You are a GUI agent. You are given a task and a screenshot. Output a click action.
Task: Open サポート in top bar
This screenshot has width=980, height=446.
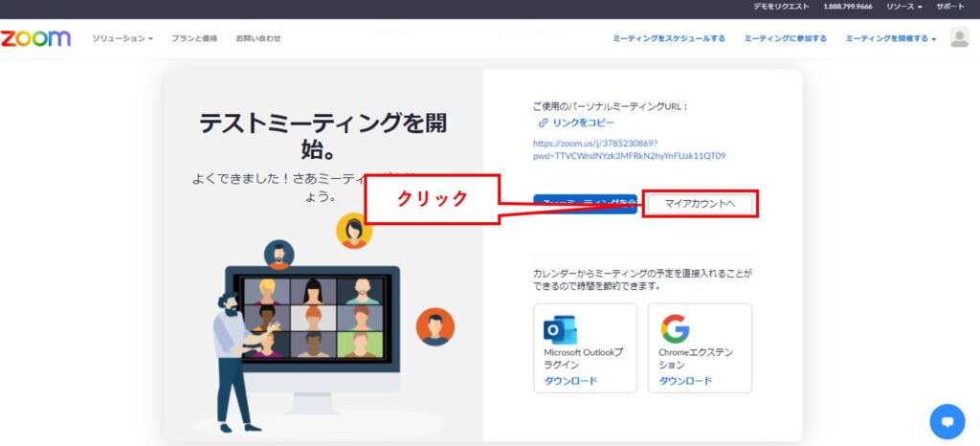tap(950, 7)
